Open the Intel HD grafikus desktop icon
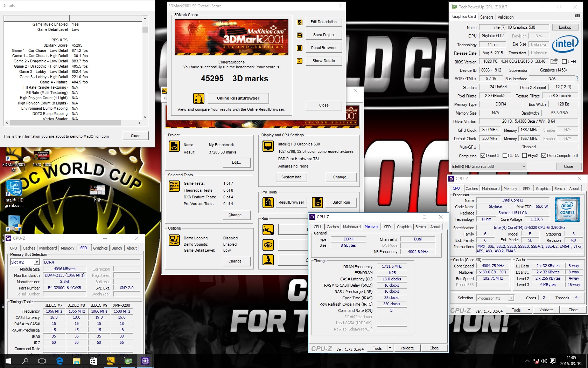 pos(14,194)
